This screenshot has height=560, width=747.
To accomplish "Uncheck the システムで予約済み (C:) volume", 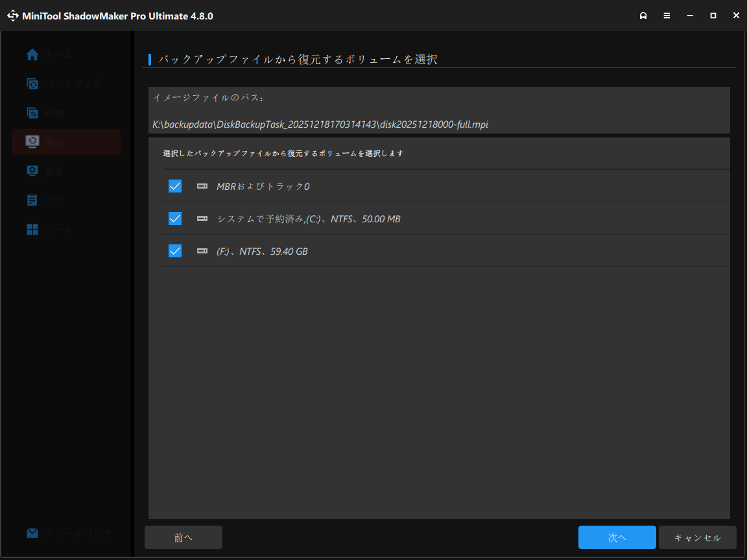I will [174, 218].
